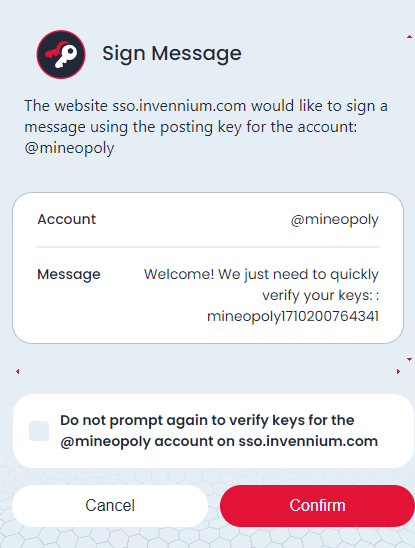Click the scroll down red arrow
Screen dimensions: 415x548
(409, 359)
